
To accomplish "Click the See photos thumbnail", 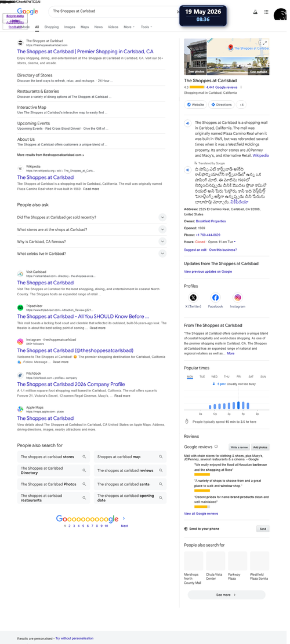I will (195, 57).
